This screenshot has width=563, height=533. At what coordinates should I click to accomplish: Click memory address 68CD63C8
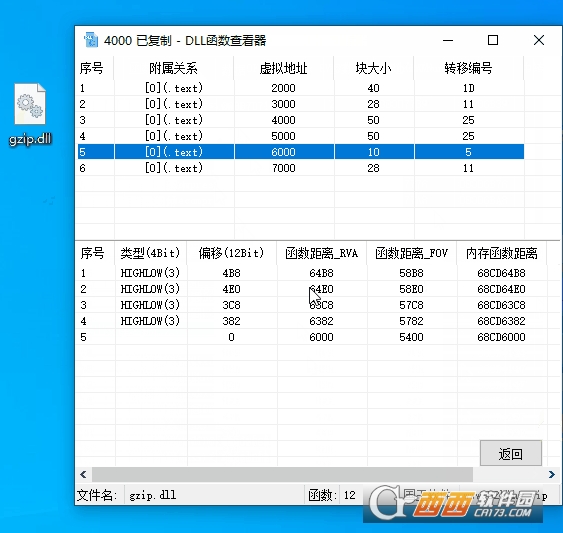tap(502, 305)
